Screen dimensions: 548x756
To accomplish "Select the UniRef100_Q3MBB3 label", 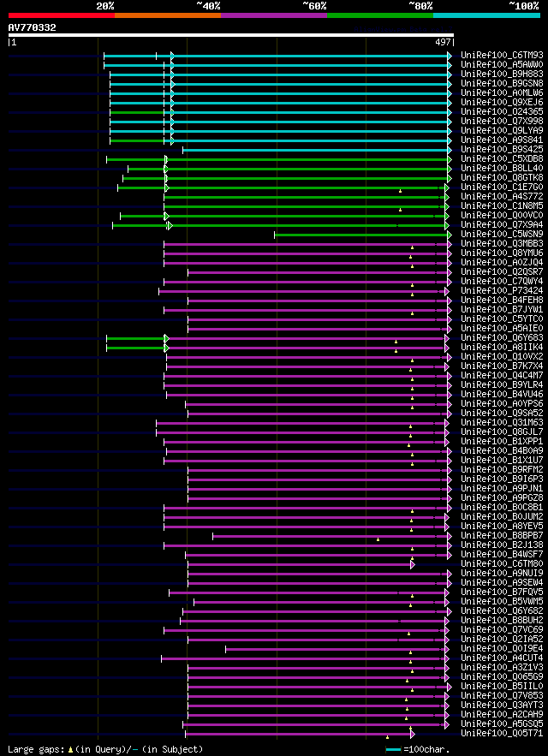I will (502, 243).
